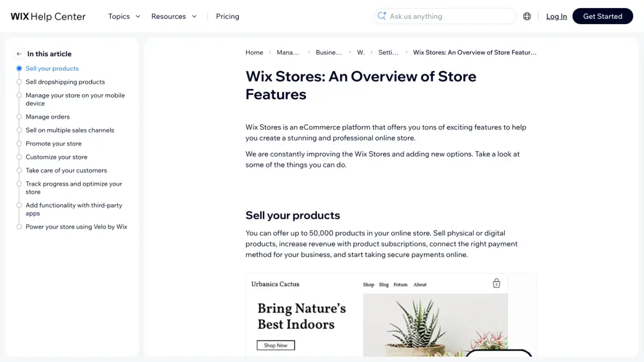Click the AI sparkle search icon
This screenshot has height=362, width=644.
(x=382, y=16)
